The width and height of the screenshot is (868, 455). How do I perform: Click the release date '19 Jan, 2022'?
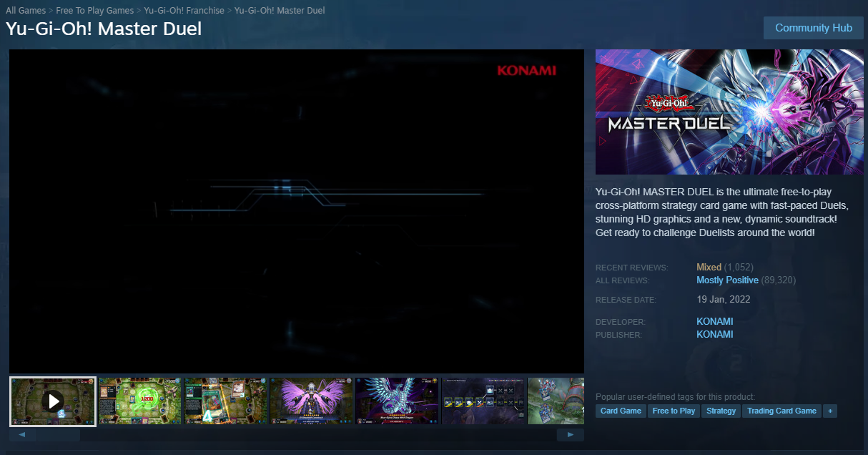pos(724,299)
